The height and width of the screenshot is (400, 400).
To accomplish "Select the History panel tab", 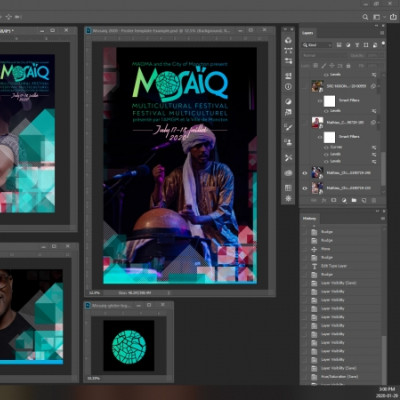I will 309,219.
